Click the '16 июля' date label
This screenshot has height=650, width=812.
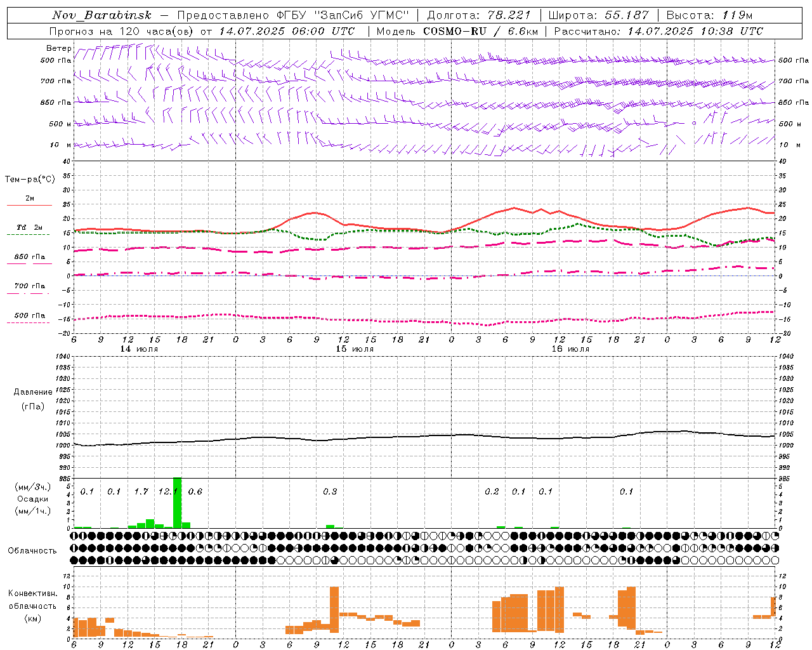[570, 349]
